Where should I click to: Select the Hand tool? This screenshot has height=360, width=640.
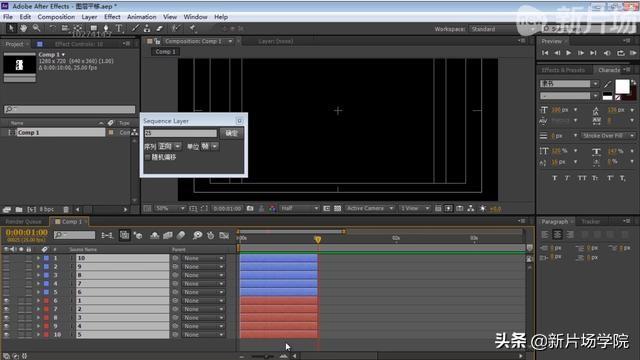[23, 28]
